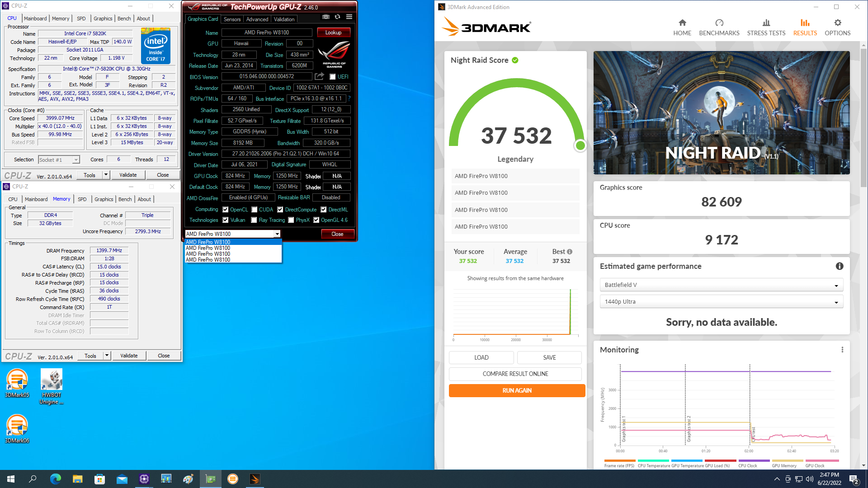Toggle the Vulkan checkbox
Viewport: 868px width, 488px height.
click(225, 220)
